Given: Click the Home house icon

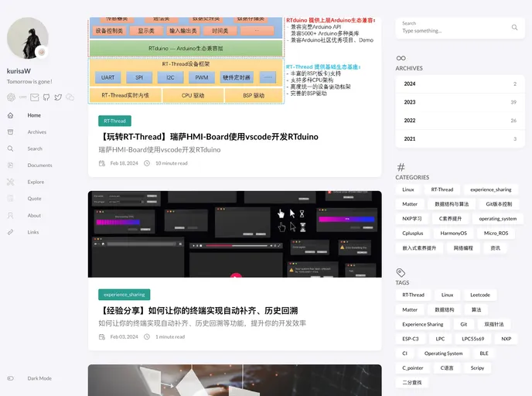Looking at the screenshot, I should 11,115.
